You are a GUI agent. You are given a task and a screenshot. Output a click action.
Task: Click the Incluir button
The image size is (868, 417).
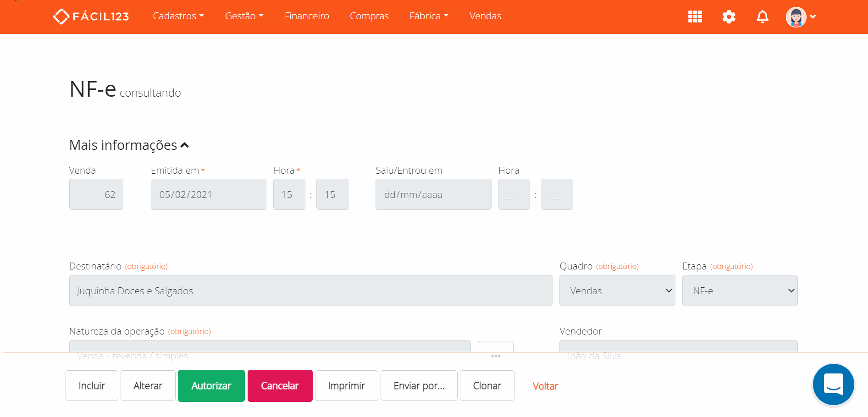[92, 386]
